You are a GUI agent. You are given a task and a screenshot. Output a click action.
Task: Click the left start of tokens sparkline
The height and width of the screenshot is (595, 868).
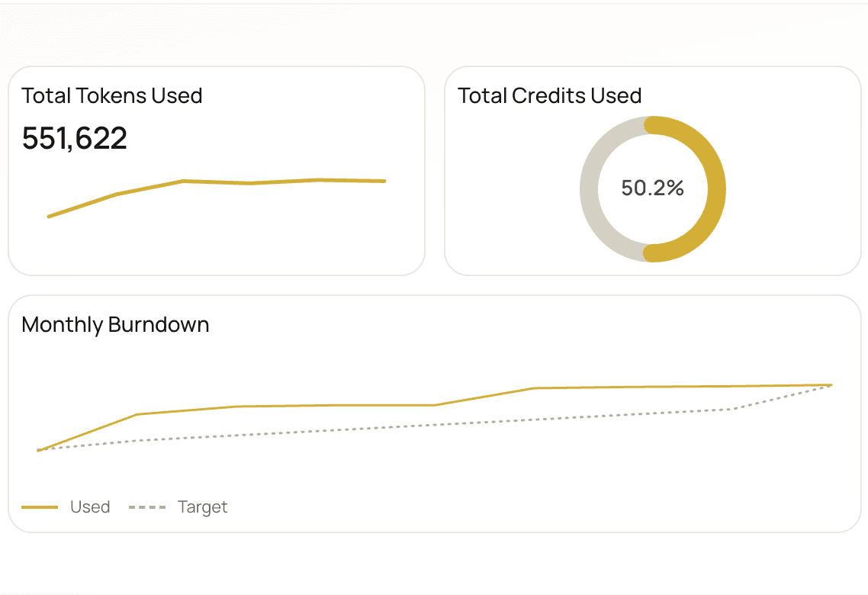[49, 217]
